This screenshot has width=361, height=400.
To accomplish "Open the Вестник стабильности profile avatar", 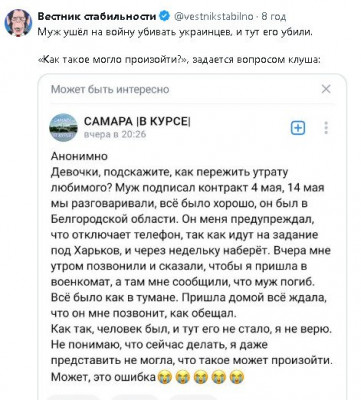I will (18, 22).
